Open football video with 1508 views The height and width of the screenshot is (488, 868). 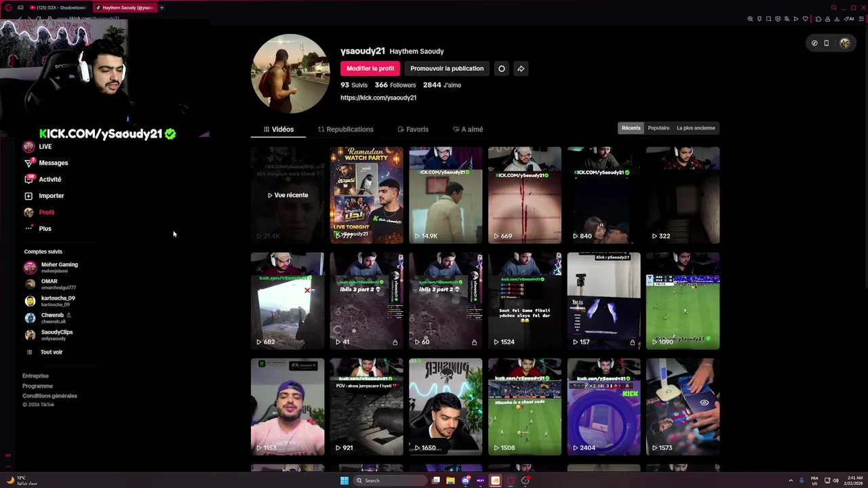point(525,407)
